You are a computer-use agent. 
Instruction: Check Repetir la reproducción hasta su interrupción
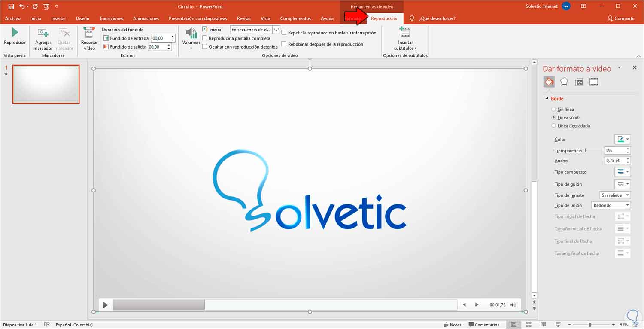(284, 33)
